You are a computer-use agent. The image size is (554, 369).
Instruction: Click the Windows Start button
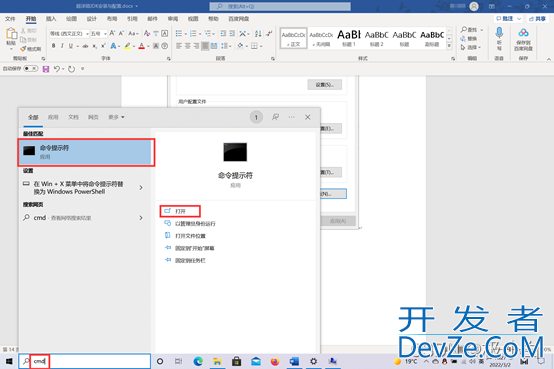pos(9,361)
